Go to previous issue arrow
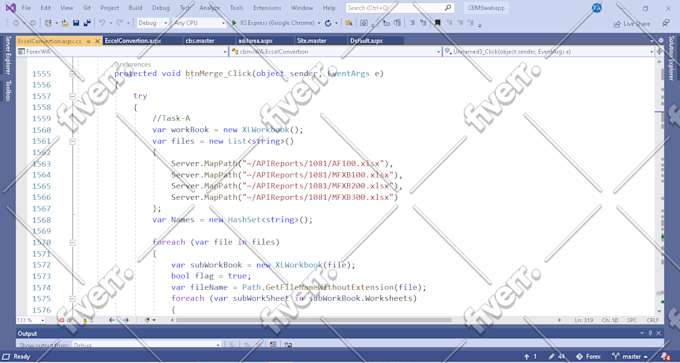680x363 pixels. point(112,320)
